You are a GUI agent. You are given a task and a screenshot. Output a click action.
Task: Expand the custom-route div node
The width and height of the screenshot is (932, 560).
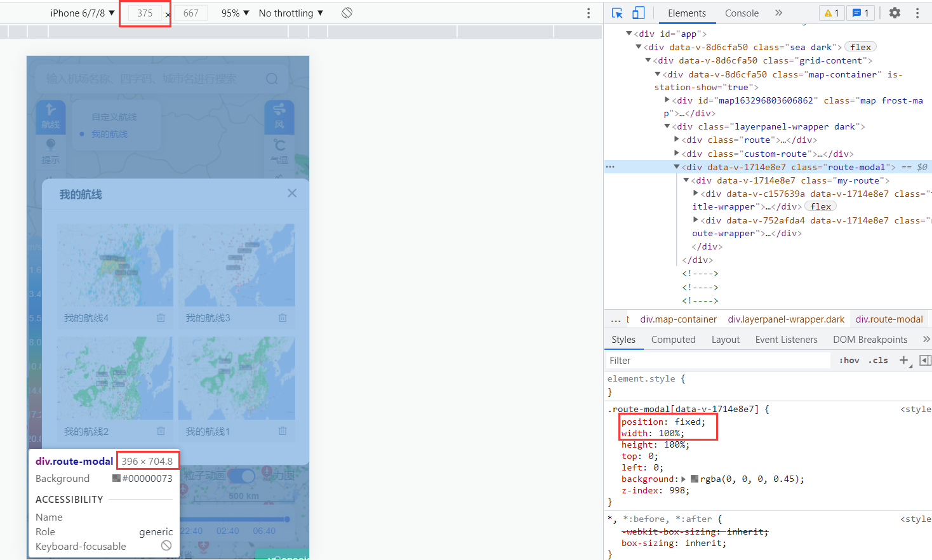tap(677, 154)
